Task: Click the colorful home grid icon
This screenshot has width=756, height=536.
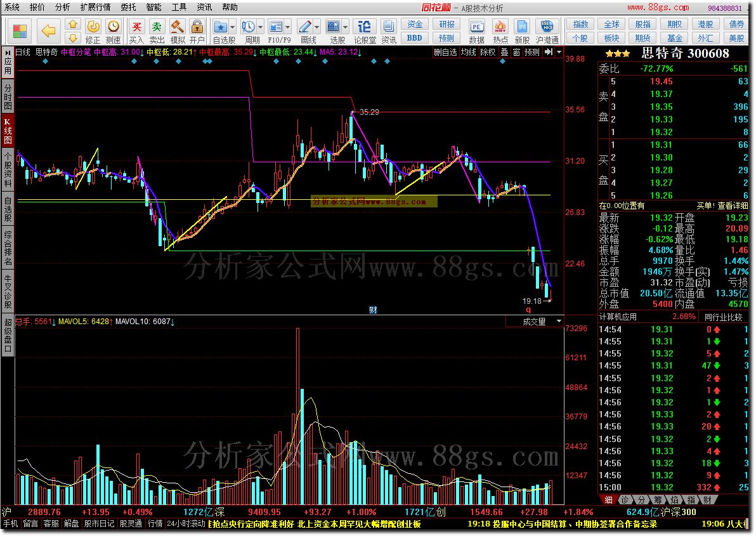Action: tap(20, 31)
